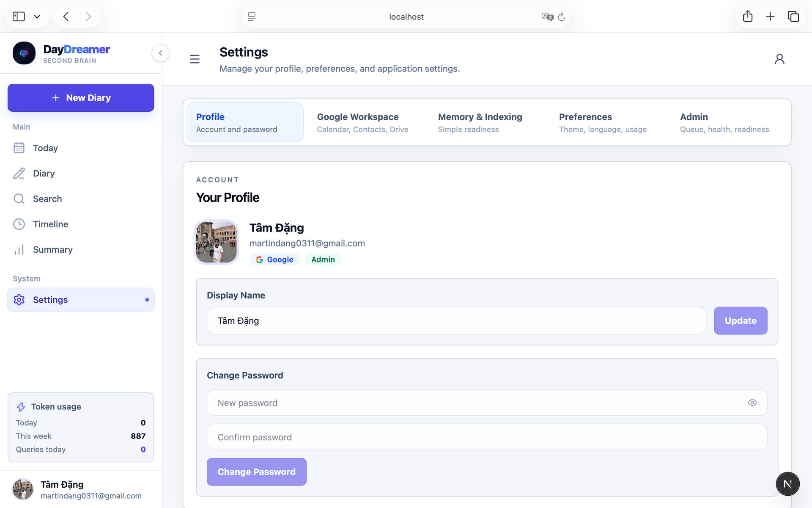The image size is (812, 508).
Task: Click the Update display name button
Action: coord(741,320)
